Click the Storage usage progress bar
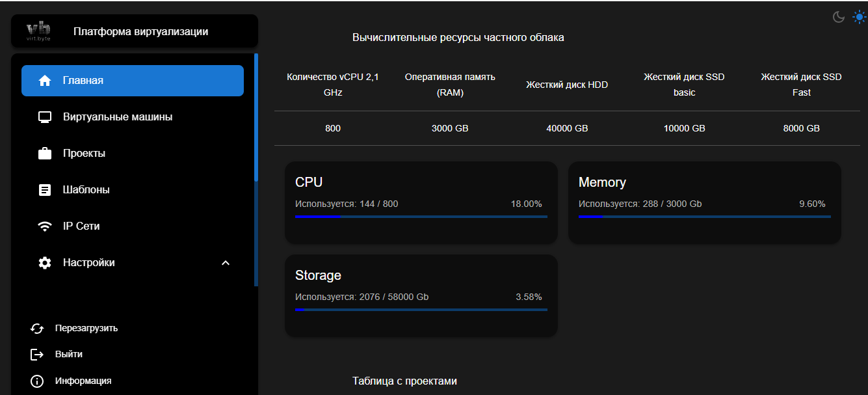Viewport: 868px width, 395px height. coord(421,310)
